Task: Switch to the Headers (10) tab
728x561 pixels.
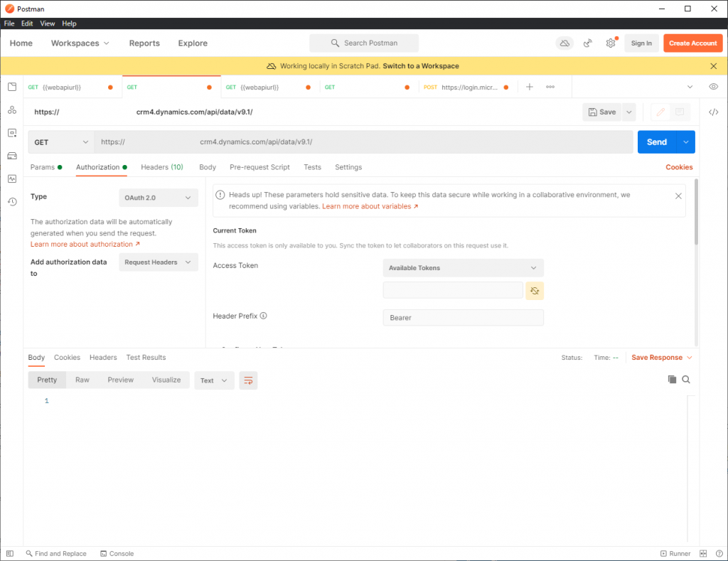Action: tap(161, 167)
